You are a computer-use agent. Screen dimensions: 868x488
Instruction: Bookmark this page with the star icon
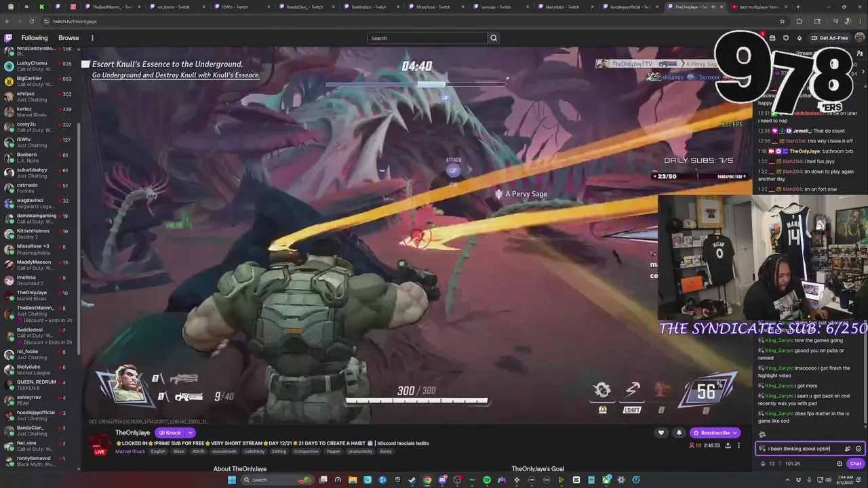click(x=783, y=21)
